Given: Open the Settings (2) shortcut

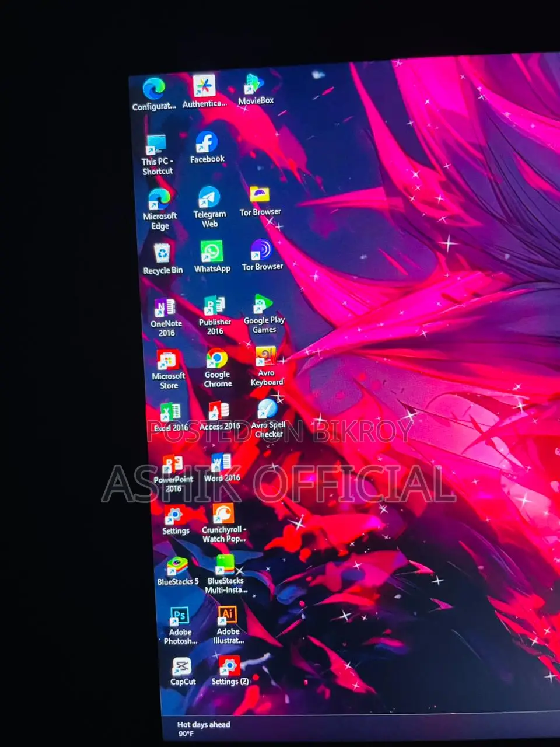Looking at the screenshot, I should point(229,671).
